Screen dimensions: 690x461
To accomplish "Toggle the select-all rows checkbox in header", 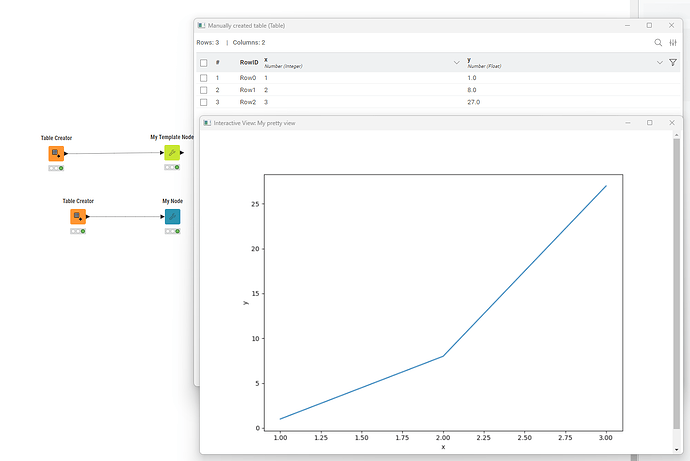I will coord(204,62).
